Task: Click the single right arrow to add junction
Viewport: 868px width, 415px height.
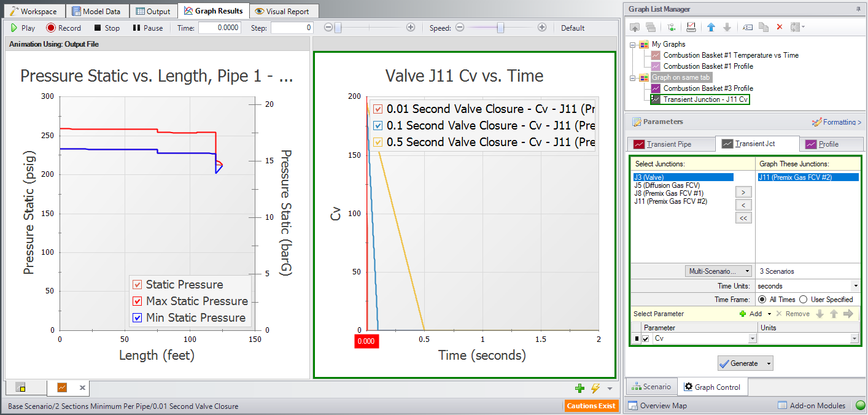Action: click(743, 192)
